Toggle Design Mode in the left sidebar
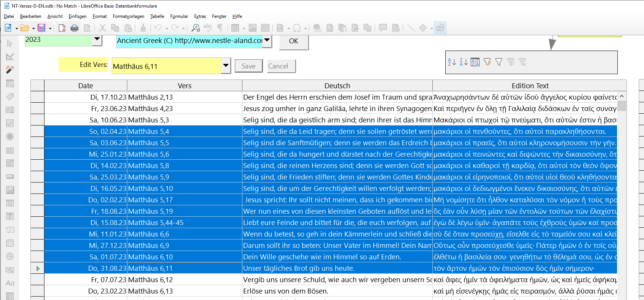Viewport: 644px width, 300px height. pos(10,57)
